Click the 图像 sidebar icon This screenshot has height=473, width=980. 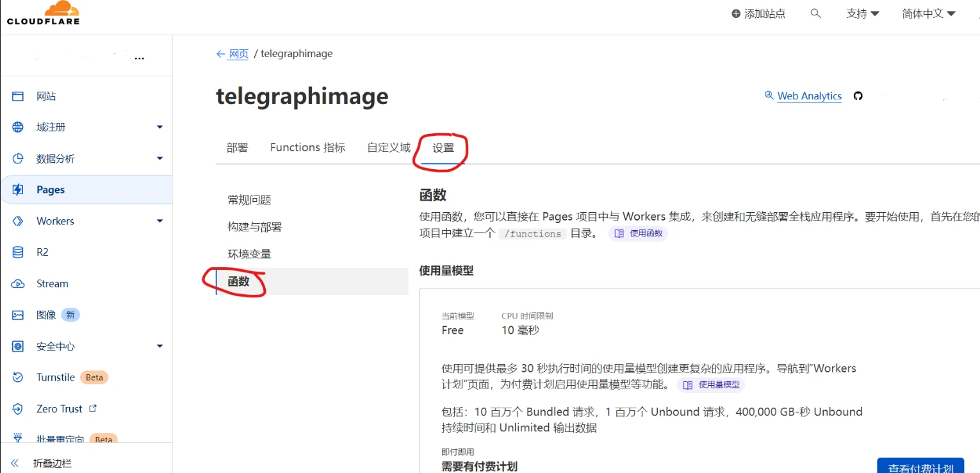(x=18, y=315)
